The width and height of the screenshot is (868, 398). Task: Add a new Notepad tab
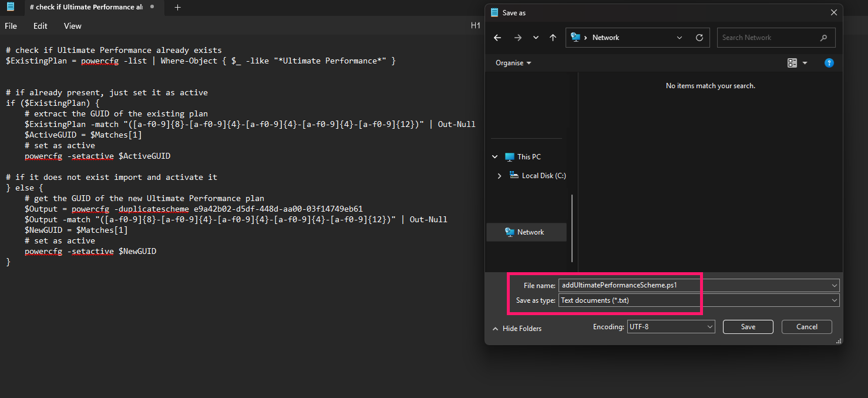pos(177,7)
